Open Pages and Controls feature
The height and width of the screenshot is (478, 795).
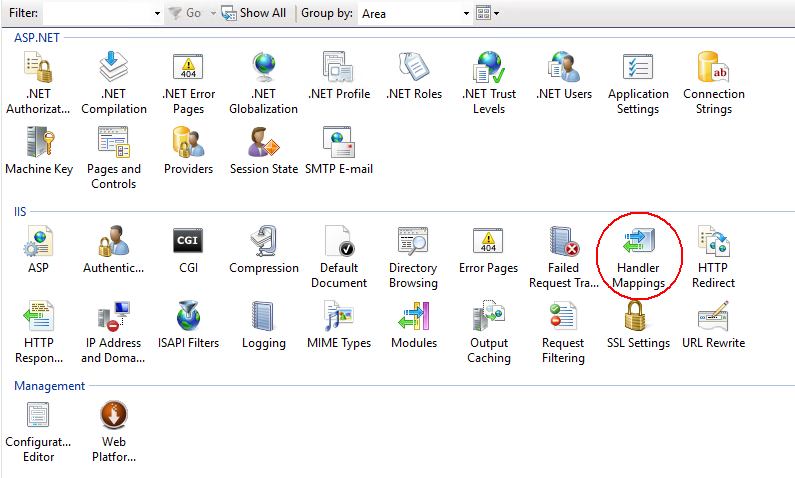114,158
